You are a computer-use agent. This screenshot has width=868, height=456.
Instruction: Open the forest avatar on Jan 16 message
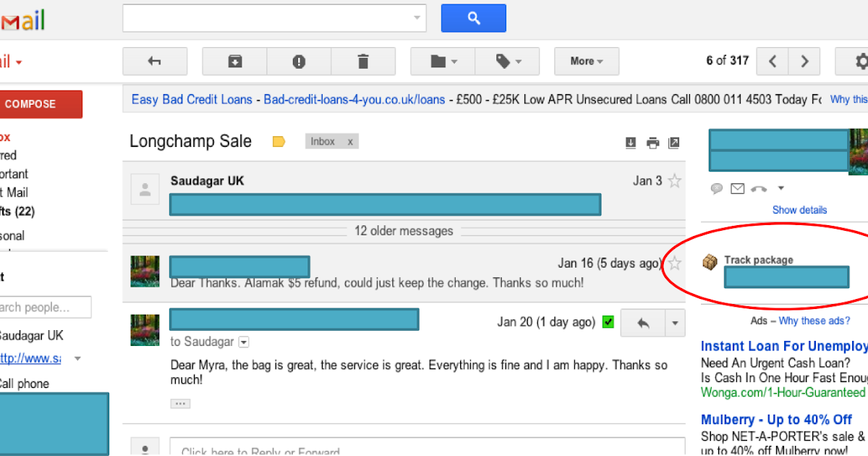pyautogui.click(x=145, y=271)
